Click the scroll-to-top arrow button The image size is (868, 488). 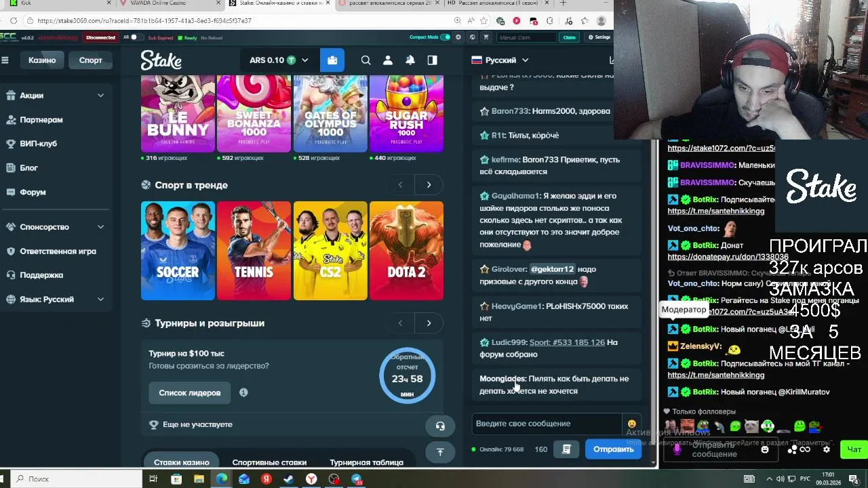tap(440, 451)
